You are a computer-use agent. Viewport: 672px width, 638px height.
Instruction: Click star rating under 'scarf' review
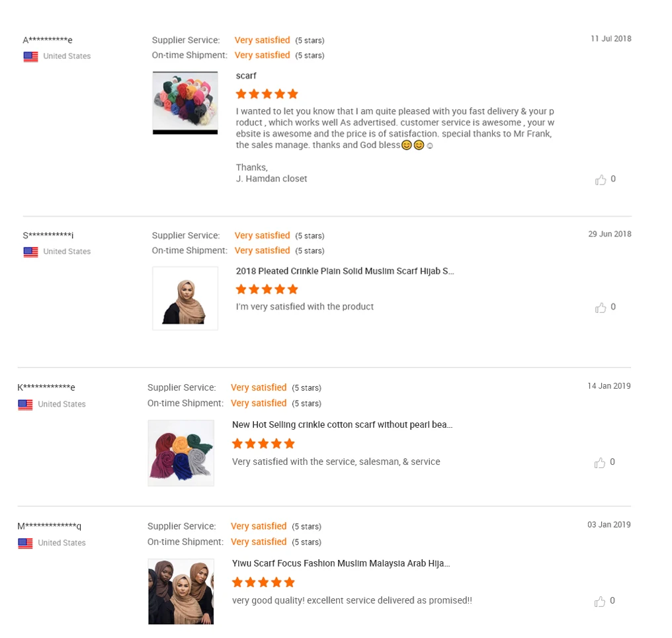(267, 94)
